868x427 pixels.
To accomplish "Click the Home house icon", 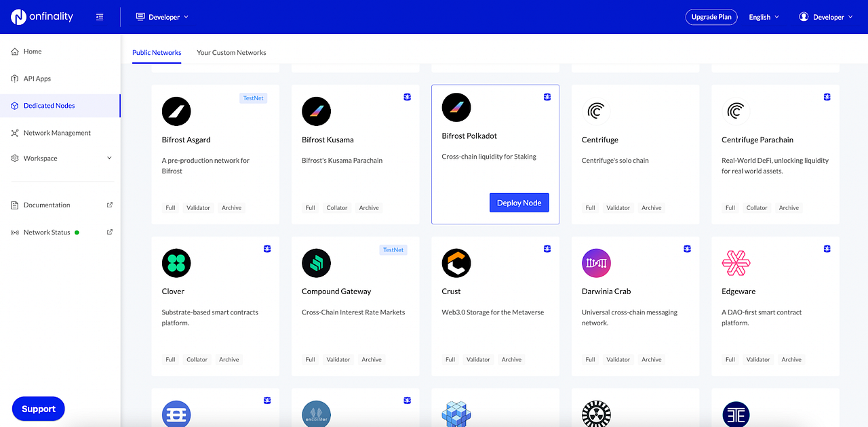I will click(15, 52).
